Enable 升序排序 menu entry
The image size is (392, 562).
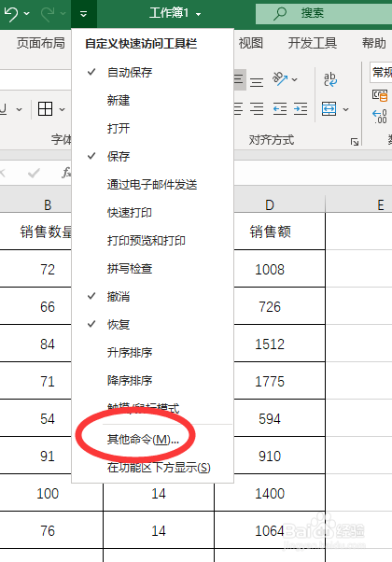point(152,352)
